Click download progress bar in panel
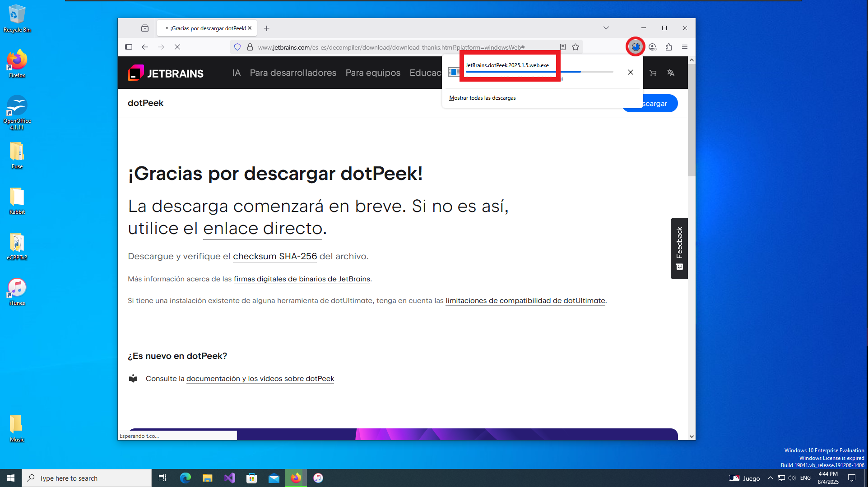Viewport: 868px width, 487px height. (x=539, y=72)
